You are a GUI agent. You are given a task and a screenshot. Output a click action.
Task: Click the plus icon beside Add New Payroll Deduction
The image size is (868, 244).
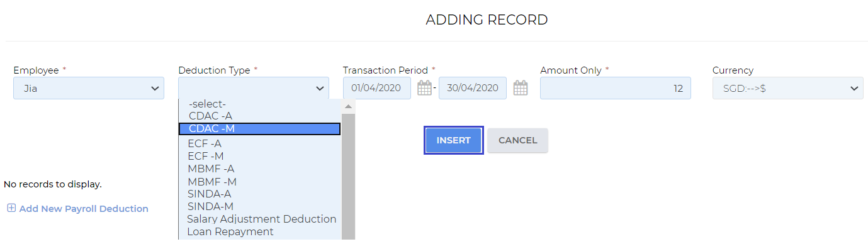click(11, 208)
